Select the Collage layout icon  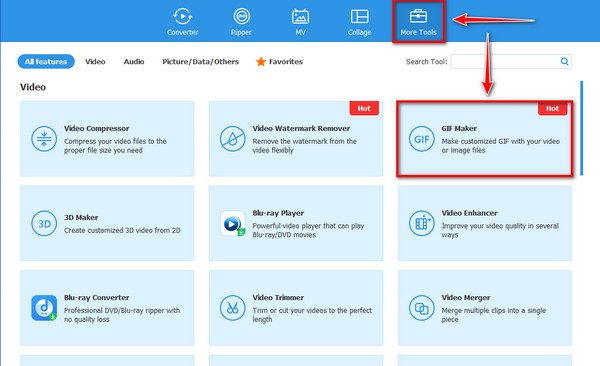(x=359, y=16)
